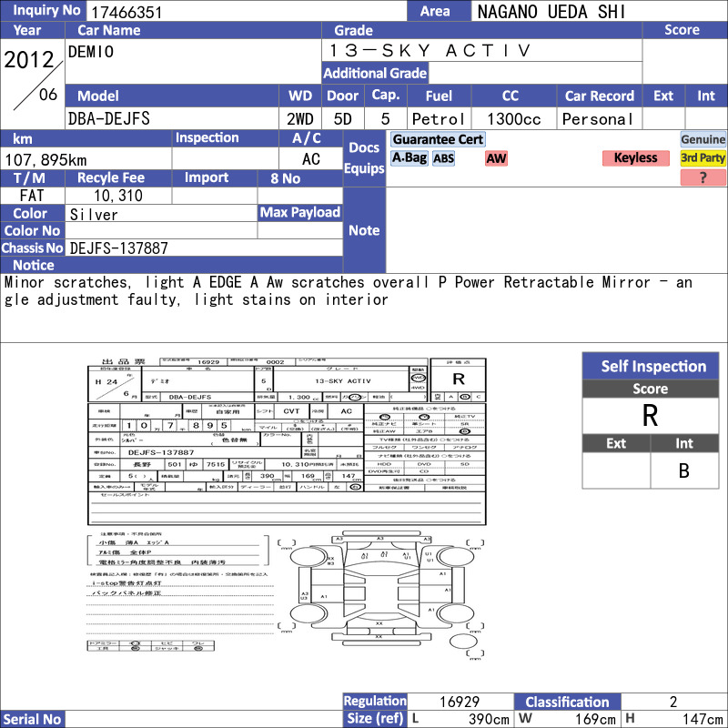This screenshot has height=728, width=728.
Task: Click the interior grade B cell
Action: coord(684,470)
